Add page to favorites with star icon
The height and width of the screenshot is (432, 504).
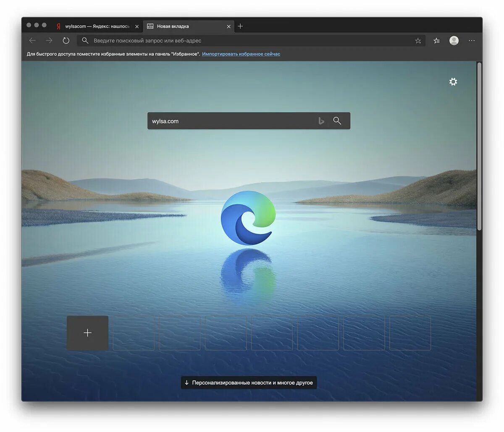pos(418,41)
